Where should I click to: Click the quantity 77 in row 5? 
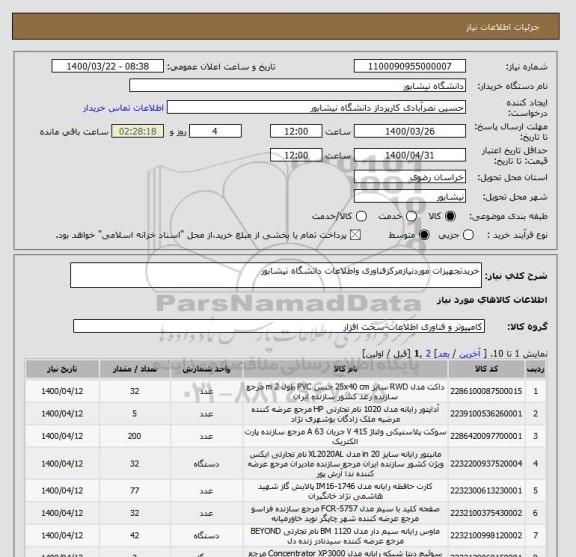134,490
